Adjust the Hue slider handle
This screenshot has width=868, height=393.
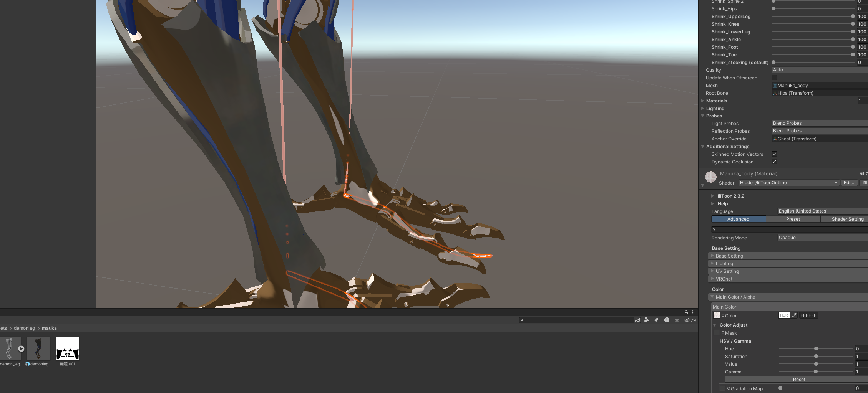(x=816, y=348)
